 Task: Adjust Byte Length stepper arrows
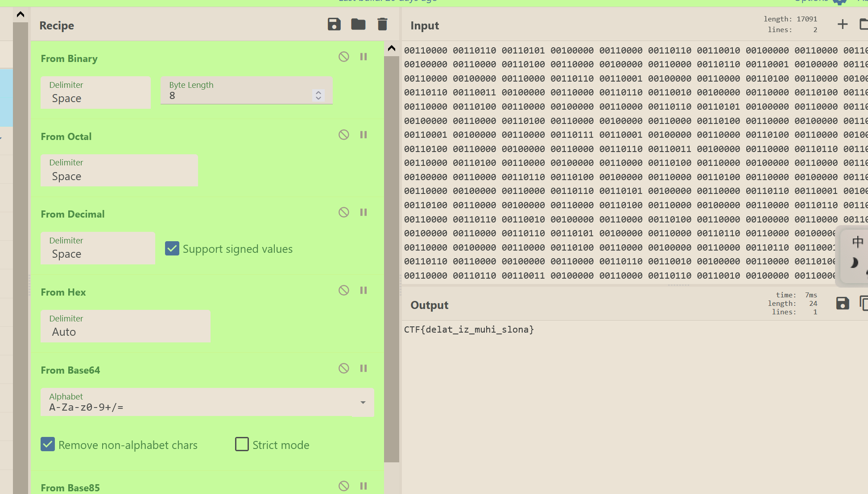pos(318,95)
